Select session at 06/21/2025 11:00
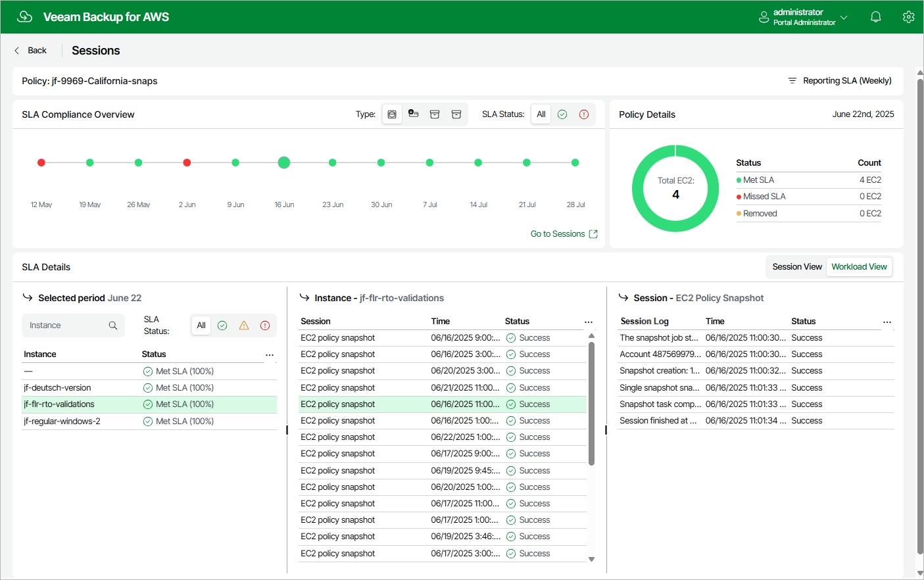The height and width of the screenshot is (580, 924). tap(443, 388)
